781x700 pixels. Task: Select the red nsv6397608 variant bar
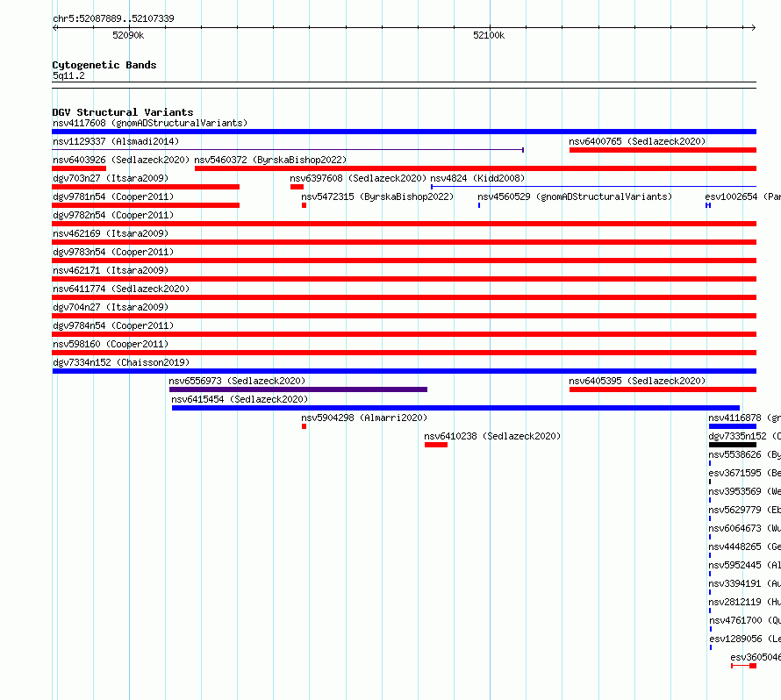[297, 187]
